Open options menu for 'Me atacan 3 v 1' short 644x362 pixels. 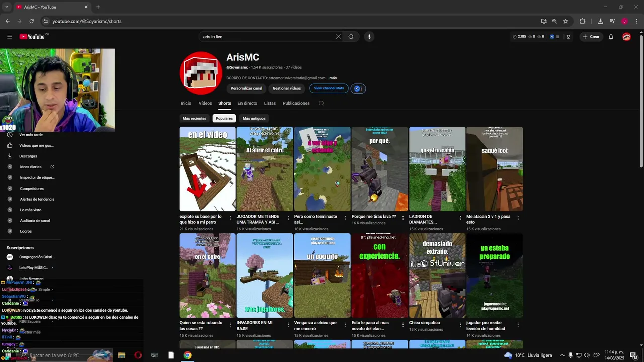point(518,218)
